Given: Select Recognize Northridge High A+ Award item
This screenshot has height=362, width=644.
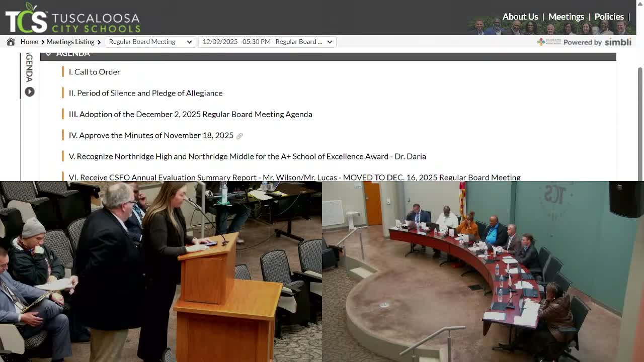Looking at the screenshot, I should [247, 156].
